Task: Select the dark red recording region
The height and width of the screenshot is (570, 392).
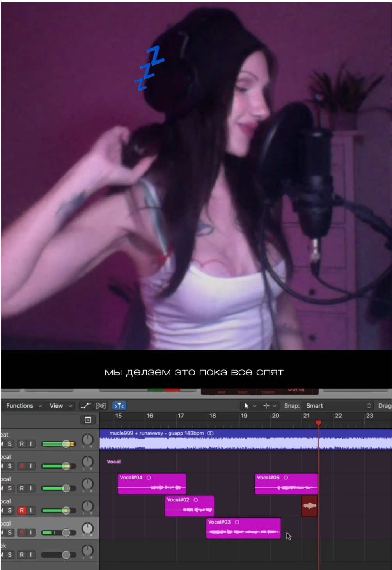Action: 309,506
